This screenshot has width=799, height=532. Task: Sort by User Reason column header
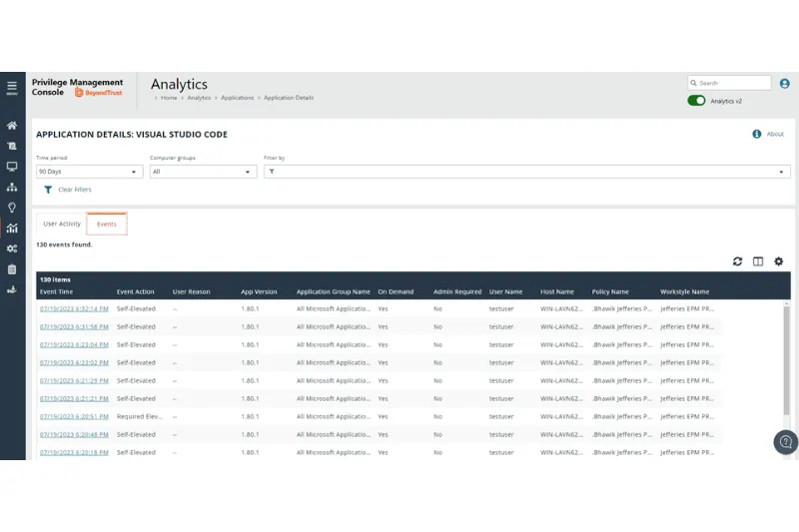click(x=191, y=291)
